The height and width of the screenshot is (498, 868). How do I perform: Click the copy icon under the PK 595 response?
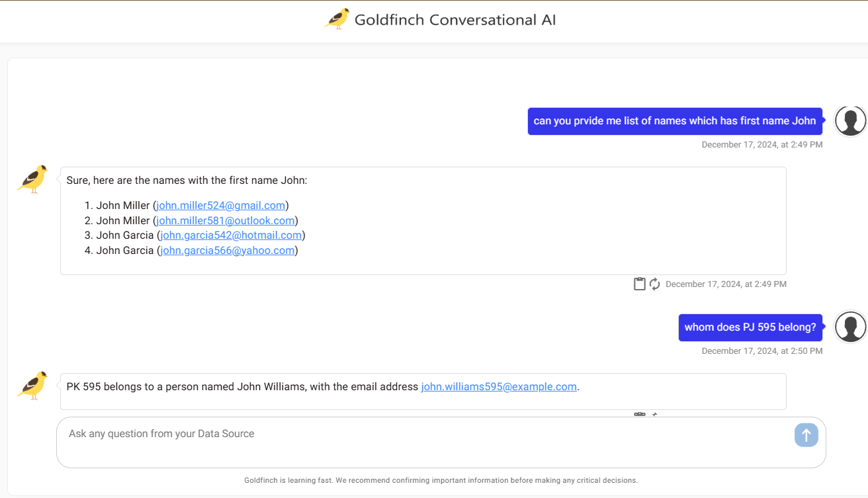pyautogui.click(x=639, y=414)
